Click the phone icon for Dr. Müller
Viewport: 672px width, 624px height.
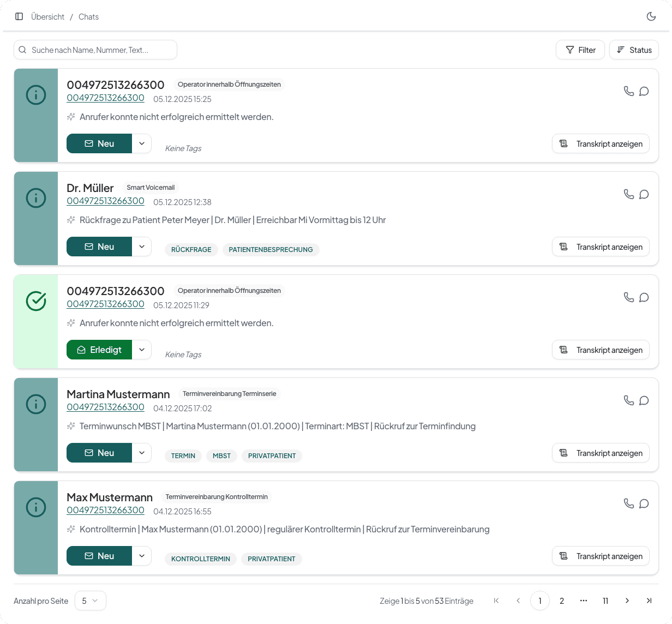628,194
